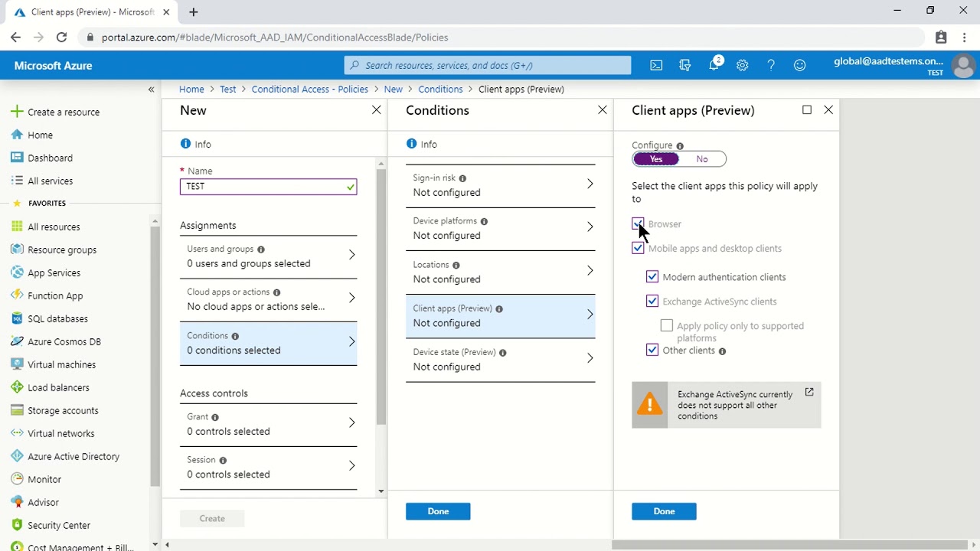This screenshot has height=551, width=980.
Task: Click the Security Center shield icon
Action: coord(17,525)
